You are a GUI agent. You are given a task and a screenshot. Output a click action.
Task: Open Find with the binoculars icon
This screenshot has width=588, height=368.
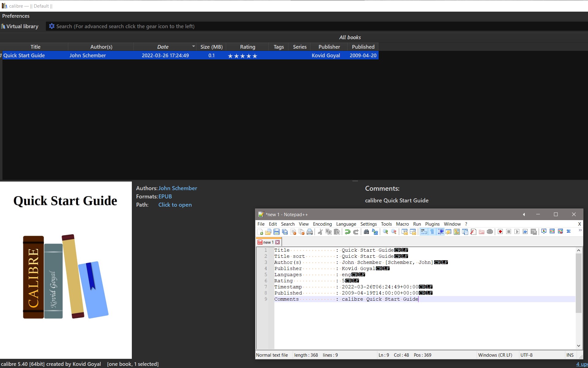point(366,232)
